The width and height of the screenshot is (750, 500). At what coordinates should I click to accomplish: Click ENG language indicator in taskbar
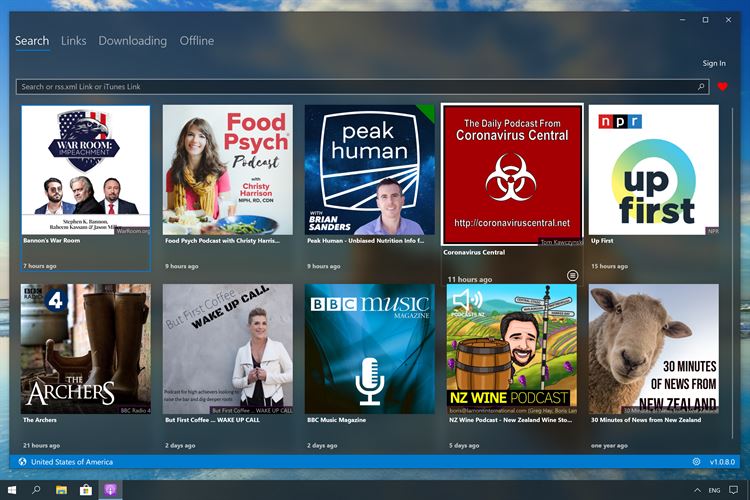[714, 490]
